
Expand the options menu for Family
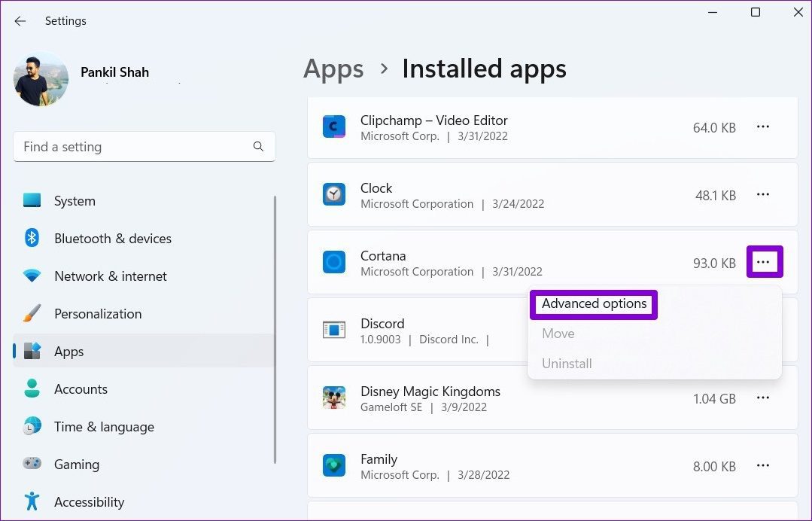tap(763, 466)
